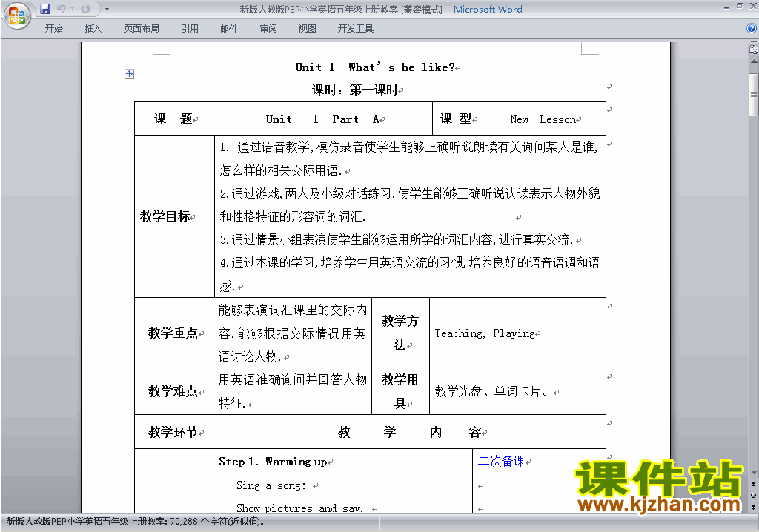The width and height of the screenshot is (759, 532).
Task: Click the "Sing a song:" line
Action: click(x=271, y=485)
